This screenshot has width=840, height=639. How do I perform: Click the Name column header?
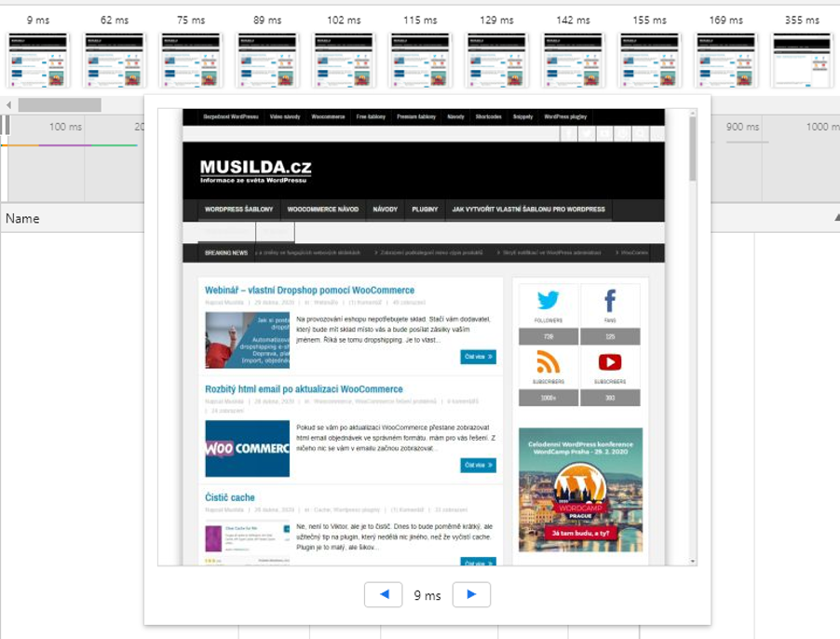(x=22, y=219)
